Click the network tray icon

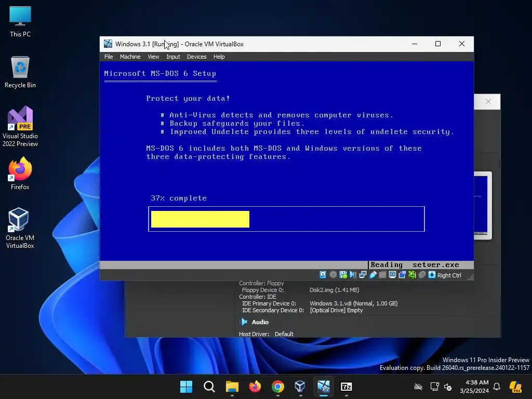click(434, 387)
